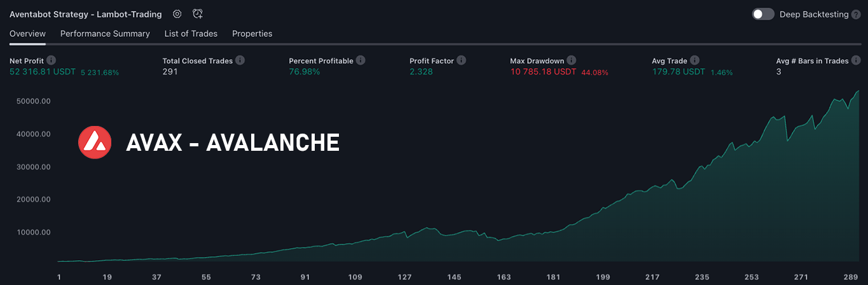This screenshot has width=868, height=285.
Task: Select the Properties tab
Action: (x=252, y=34)
